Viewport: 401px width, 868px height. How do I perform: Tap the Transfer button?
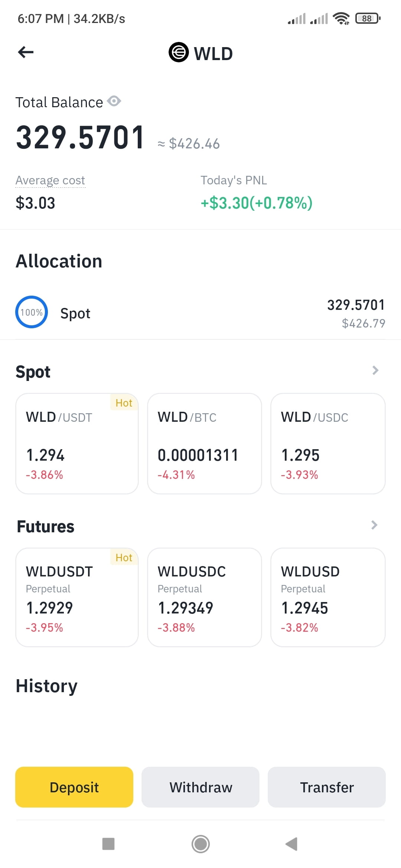[327, 787]
